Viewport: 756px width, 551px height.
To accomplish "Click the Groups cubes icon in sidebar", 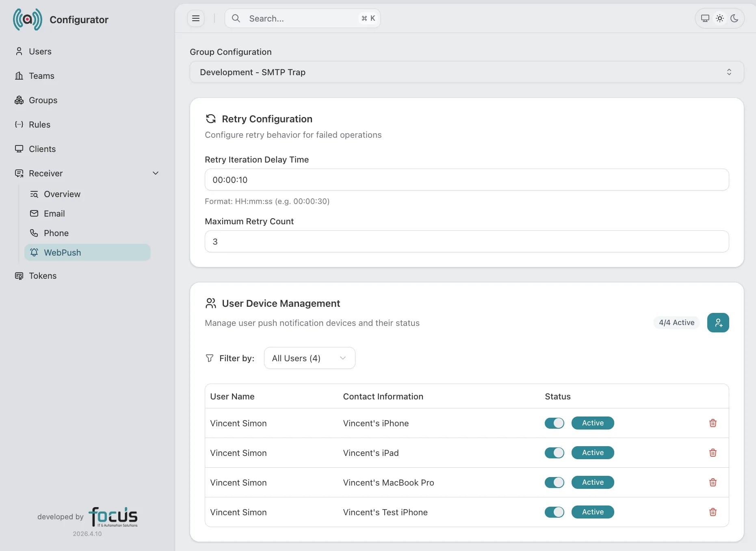I will point(19,100).
